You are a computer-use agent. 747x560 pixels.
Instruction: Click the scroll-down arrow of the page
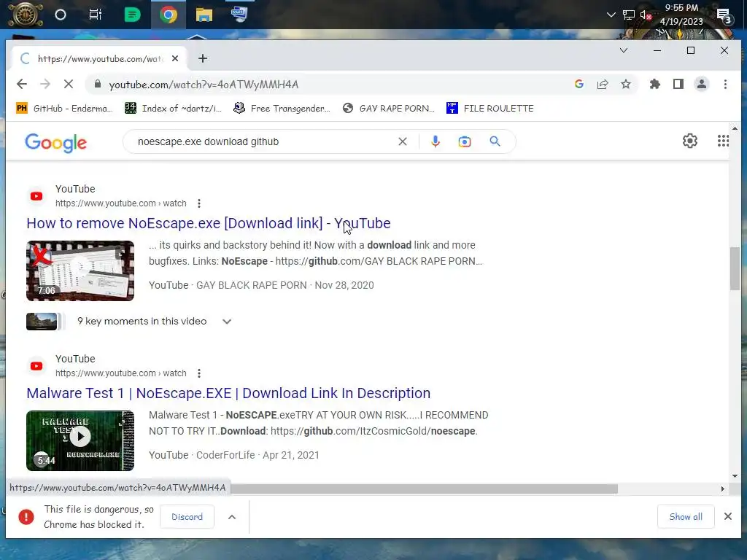pos(735,475)
